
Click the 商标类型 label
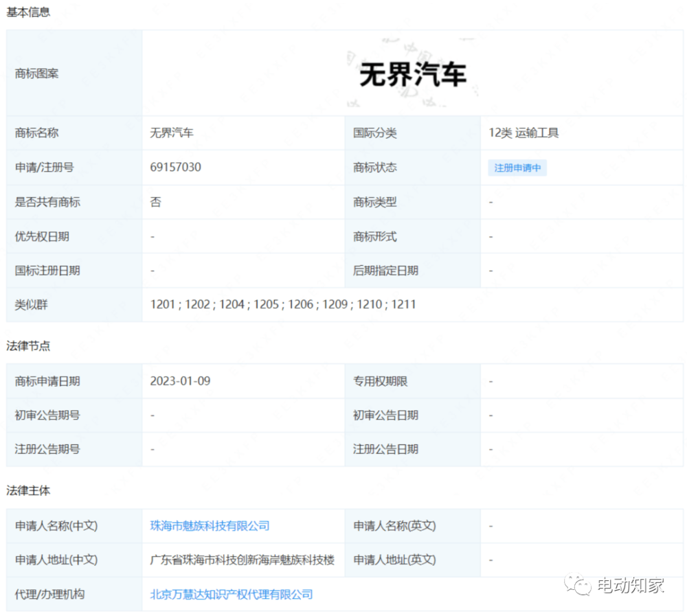click(x=374, y=201)
